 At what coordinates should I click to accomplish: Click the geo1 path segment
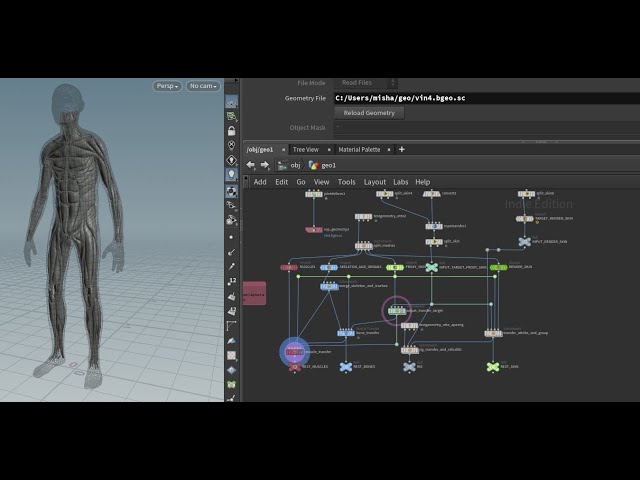click(x=323, y=165)
